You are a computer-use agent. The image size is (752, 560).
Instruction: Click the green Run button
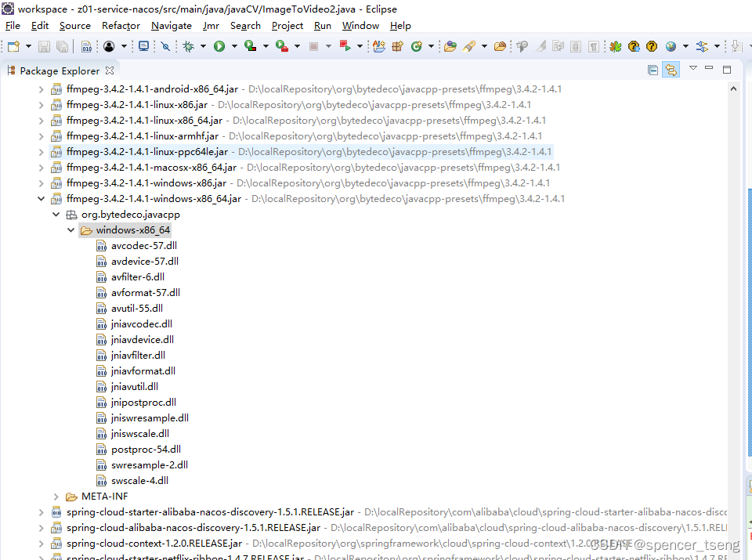(x=219, y=46)
